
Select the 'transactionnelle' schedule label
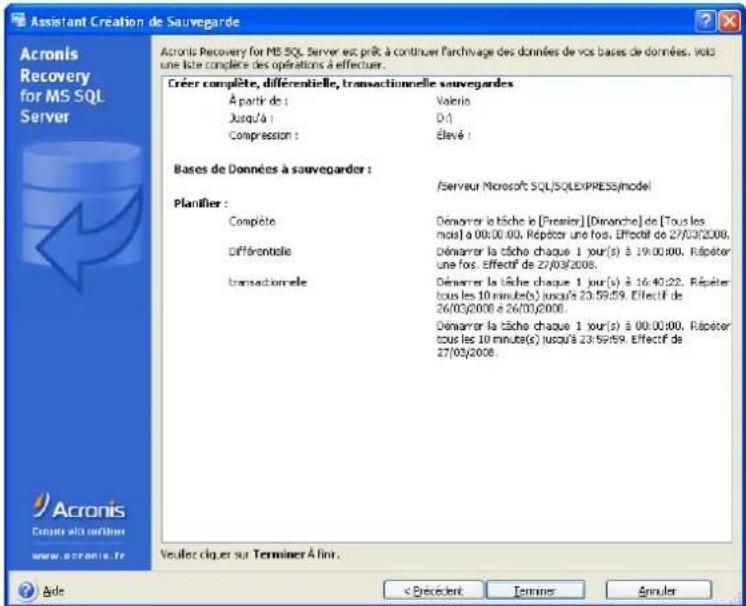pyautogui.click(x=267, y=282)
